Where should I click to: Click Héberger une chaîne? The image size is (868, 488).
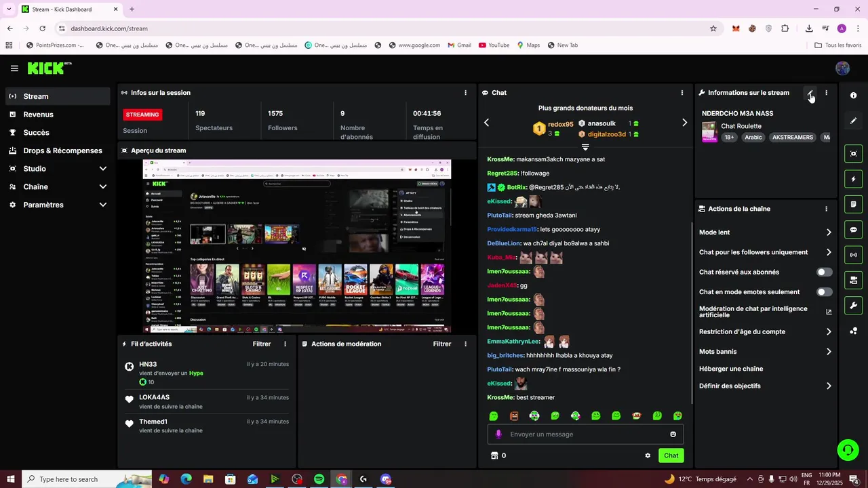pos(731,369)
